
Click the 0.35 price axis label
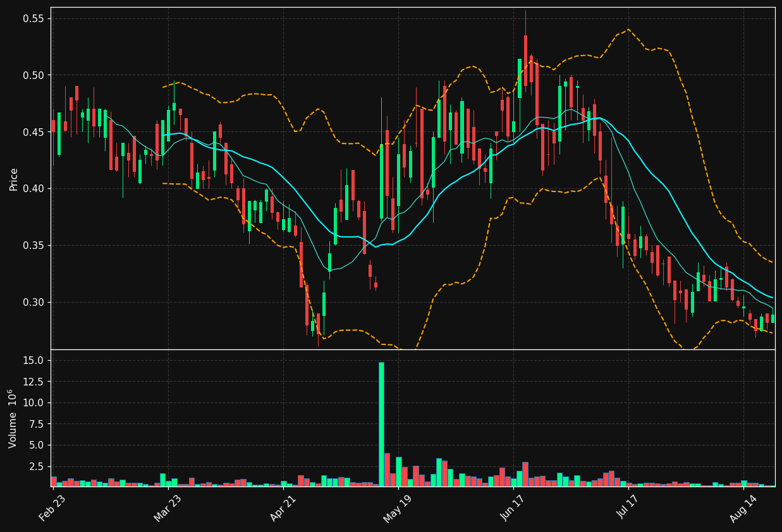(x=34, y=245)
